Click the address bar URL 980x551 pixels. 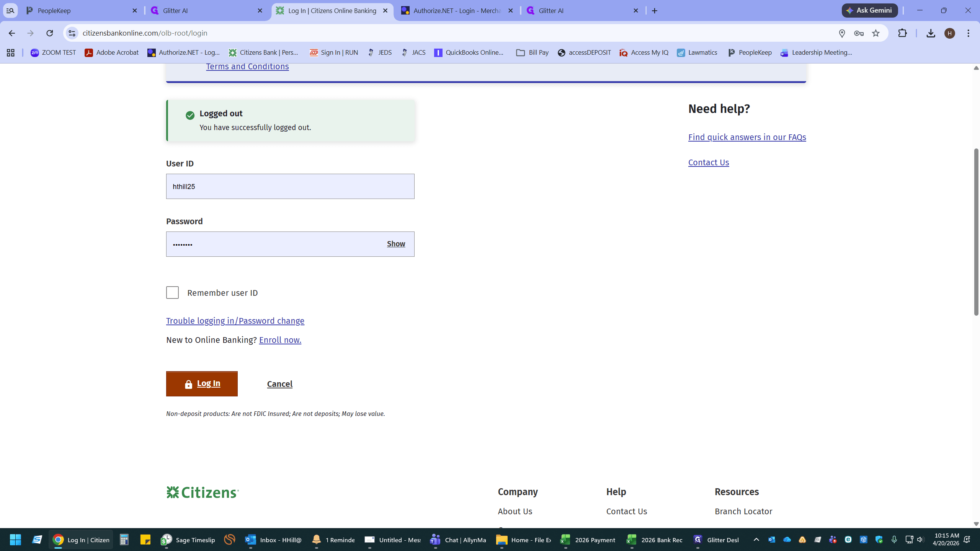(145, 33)
